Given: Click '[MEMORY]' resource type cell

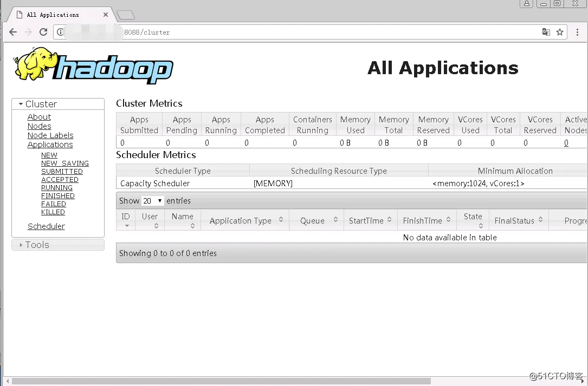Looking at the screenshot, I should [x=273, y=184].
